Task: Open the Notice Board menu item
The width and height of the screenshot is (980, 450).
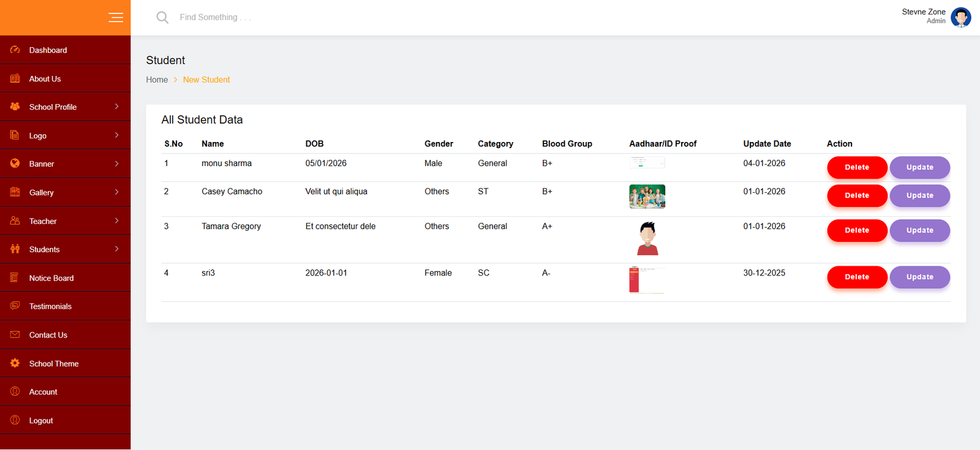Action: pos(65,278)
